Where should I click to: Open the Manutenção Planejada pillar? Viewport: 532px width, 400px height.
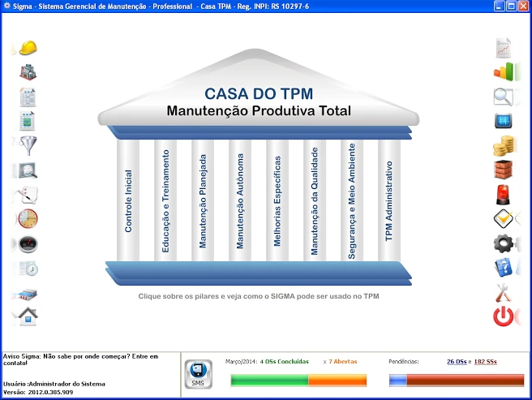tap(203, 200)
